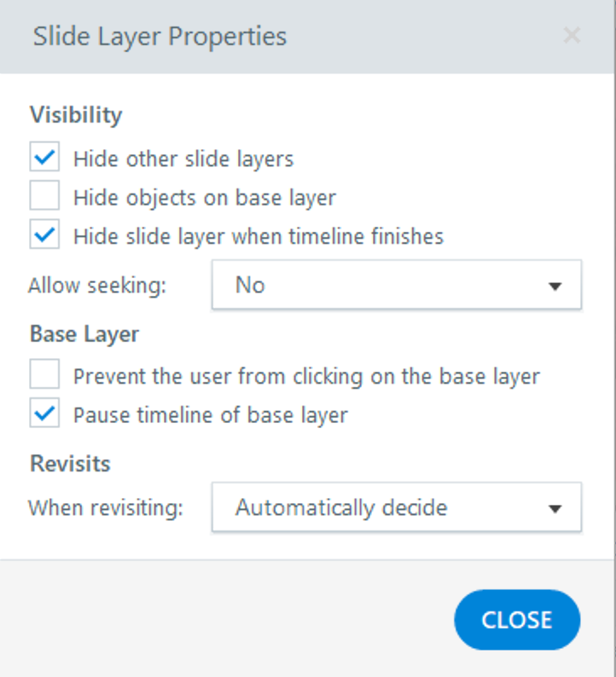Click the Slide Layer Properties title text
This screenshot has width=616, height=677.
pyautogui.click(x=160, y=37)
